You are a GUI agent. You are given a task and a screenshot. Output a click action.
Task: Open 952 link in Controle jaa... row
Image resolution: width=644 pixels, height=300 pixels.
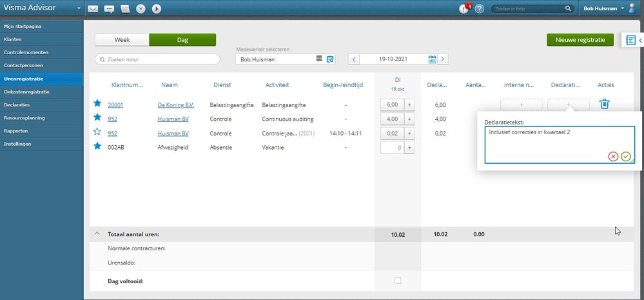113,133
